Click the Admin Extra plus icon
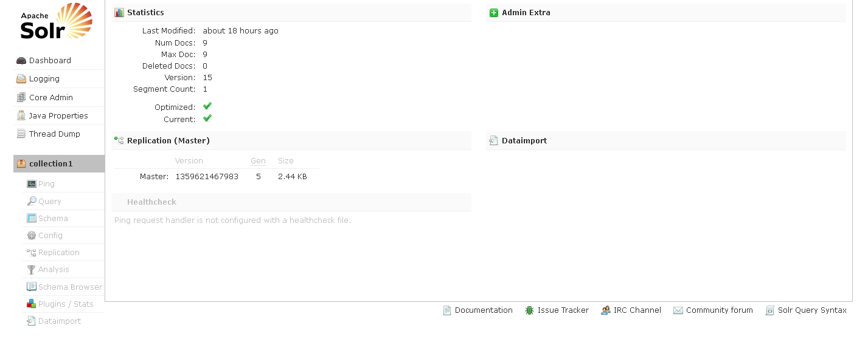Image resolution: width=868 pixels, height=345 pixels. pos(494,13)
